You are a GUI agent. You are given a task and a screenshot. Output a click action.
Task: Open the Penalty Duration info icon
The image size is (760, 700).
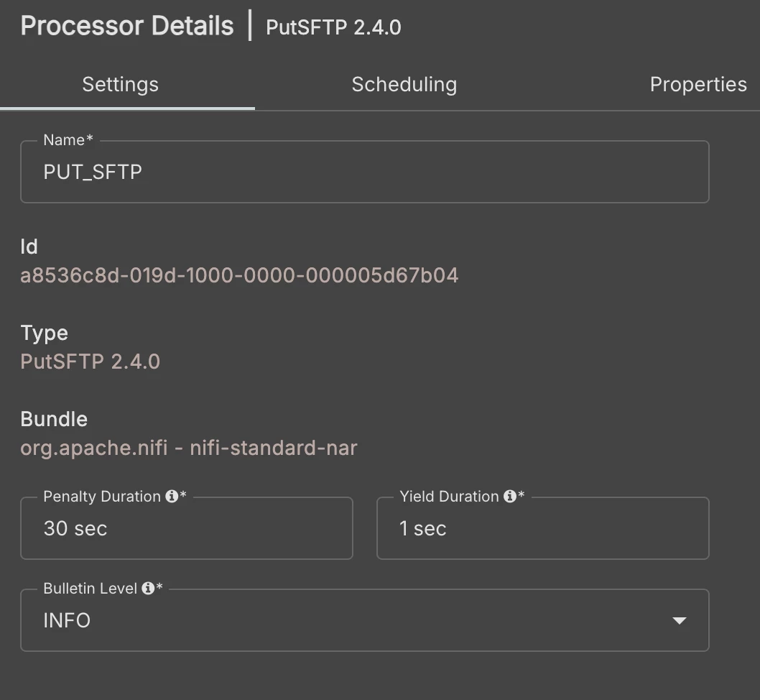point(172,496)
